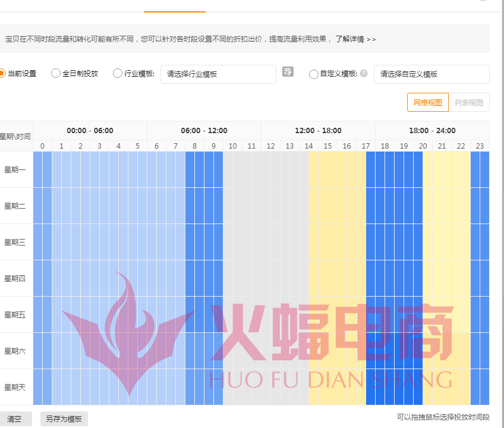Switch to 网格视图 grid view
The width and height of the screenshot is (504, 428).
coord(428,102)
